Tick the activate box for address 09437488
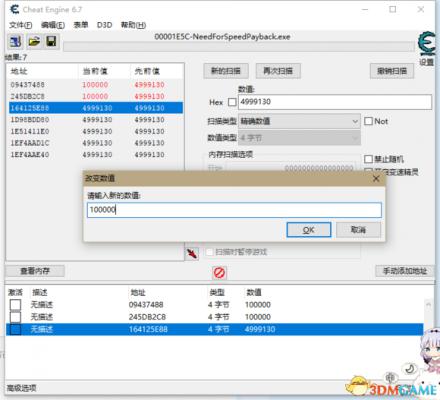The image size is (440, 400). 15,305
